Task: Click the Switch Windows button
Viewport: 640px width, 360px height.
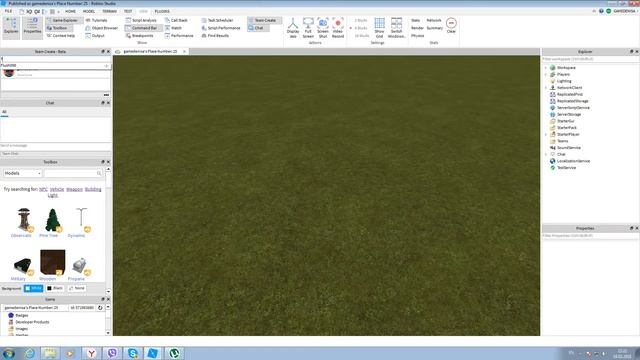Action: click(x=396, y=28)
